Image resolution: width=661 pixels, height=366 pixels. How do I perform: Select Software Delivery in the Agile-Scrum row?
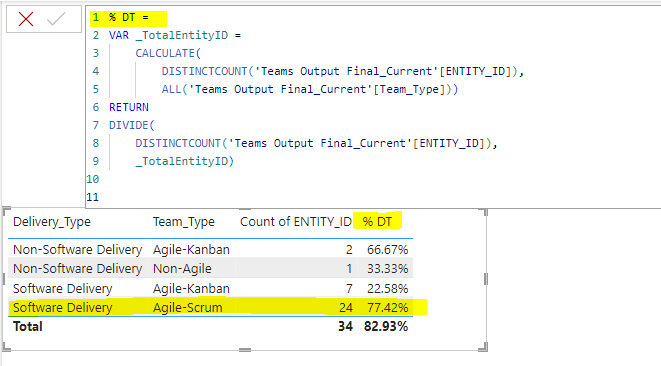63,308
